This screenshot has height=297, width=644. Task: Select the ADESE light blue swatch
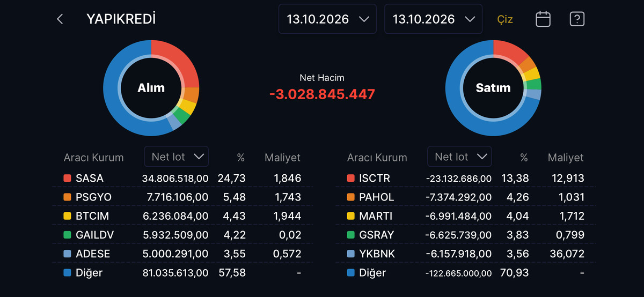click(x=67, y=254)
